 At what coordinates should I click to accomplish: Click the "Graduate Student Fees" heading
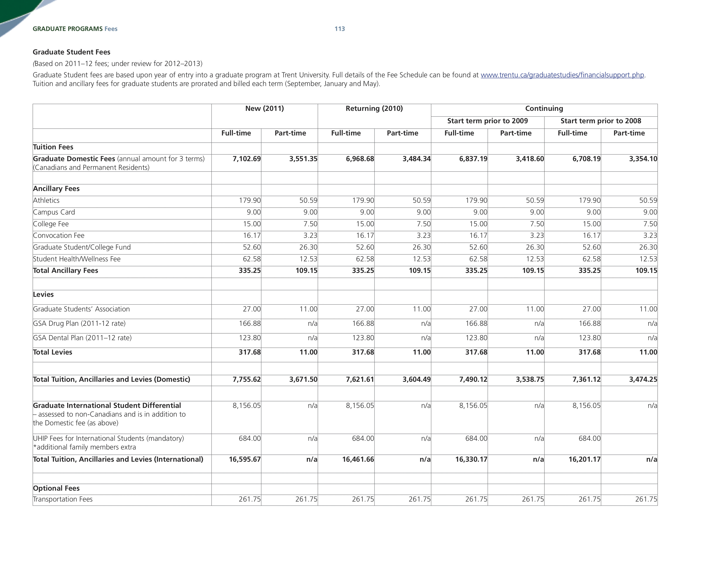(71, 52)
